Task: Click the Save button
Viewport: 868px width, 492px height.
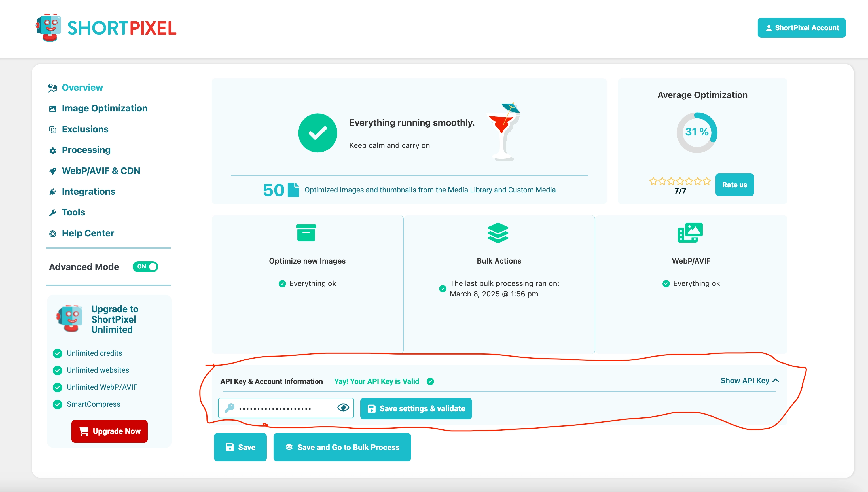Action: point(240,447)
